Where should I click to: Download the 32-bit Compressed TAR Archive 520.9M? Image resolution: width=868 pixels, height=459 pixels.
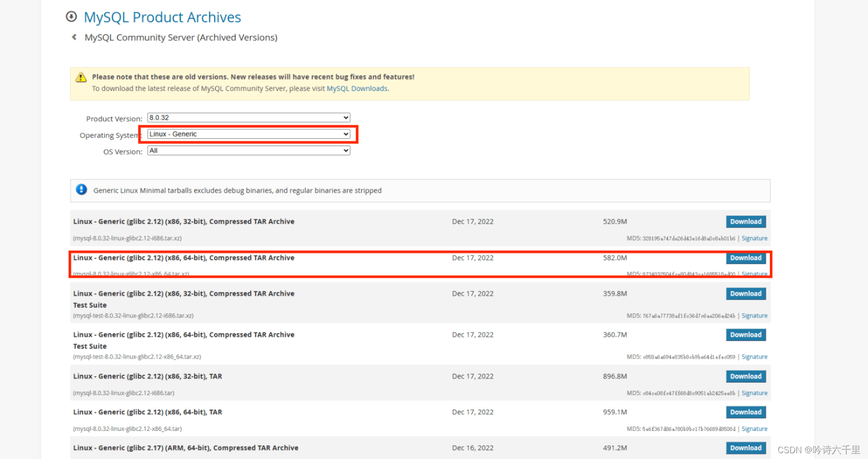[x=746, y=221]
